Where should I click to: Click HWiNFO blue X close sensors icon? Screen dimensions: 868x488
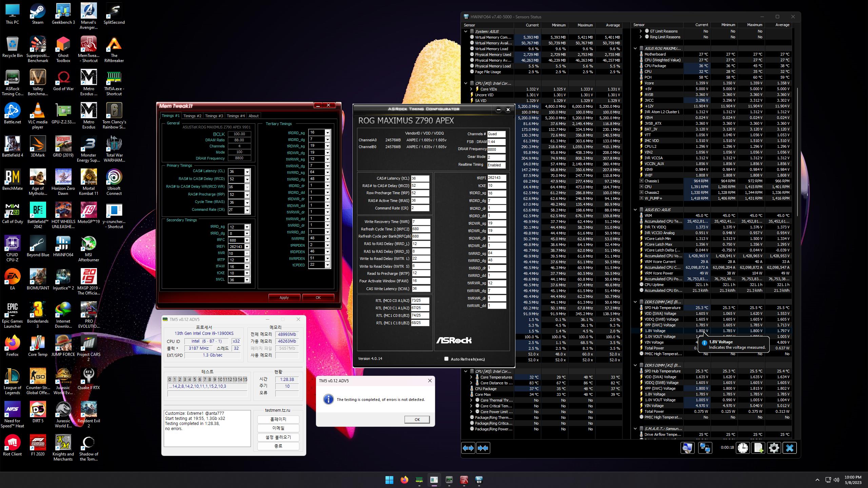(790, 448)
